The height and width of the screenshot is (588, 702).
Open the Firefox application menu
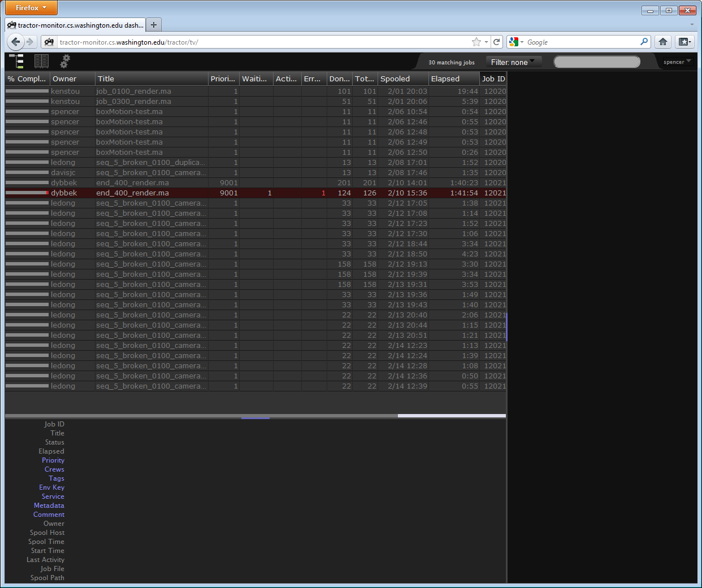click(x=31, y=8)
